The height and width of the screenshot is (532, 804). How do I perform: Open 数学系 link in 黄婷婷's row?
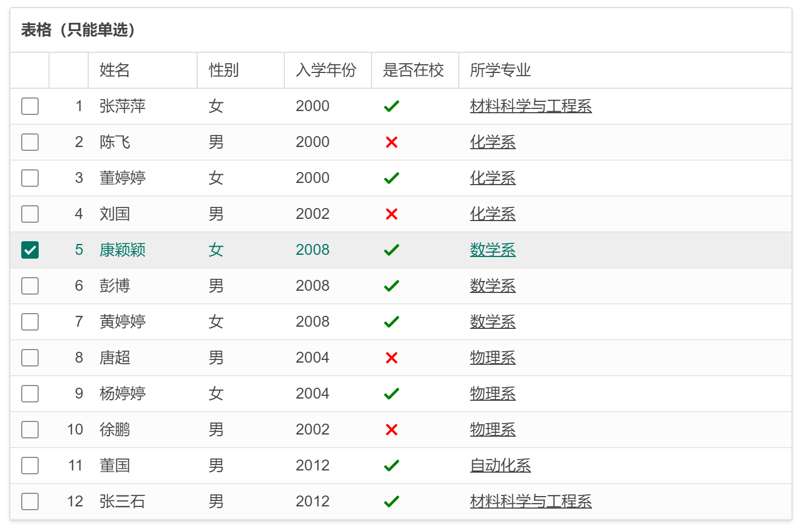(493, 322)
